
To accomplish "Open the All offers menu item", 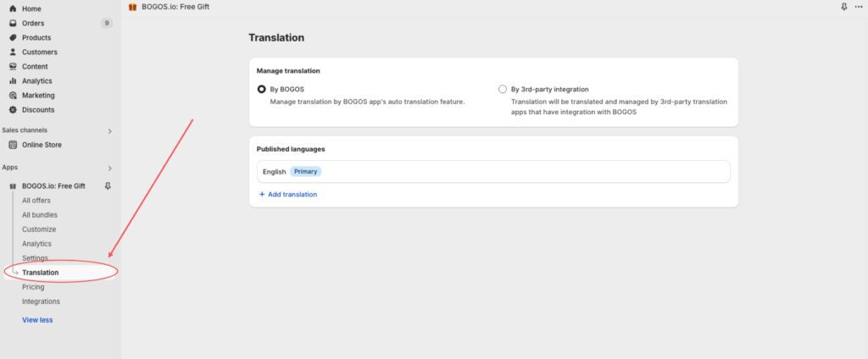I will click(37, 201).
